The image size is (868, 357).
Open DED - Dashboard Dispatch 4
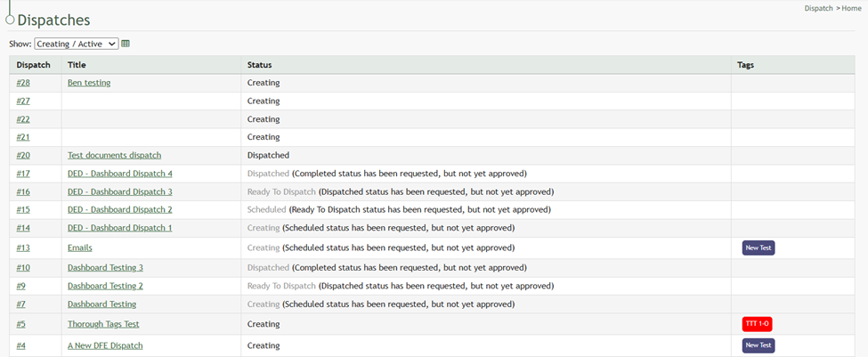click(119, 174)
